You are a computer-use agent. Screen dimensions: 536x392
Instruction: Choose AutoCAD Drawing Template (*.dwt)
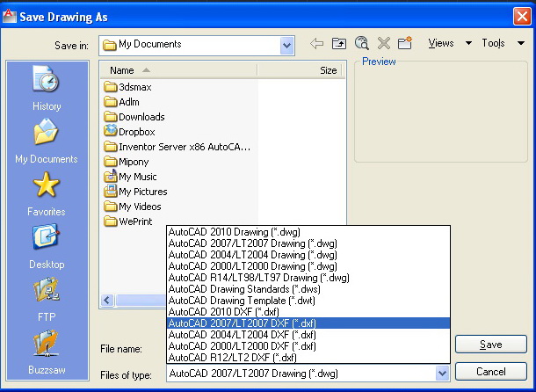(308, 301)
